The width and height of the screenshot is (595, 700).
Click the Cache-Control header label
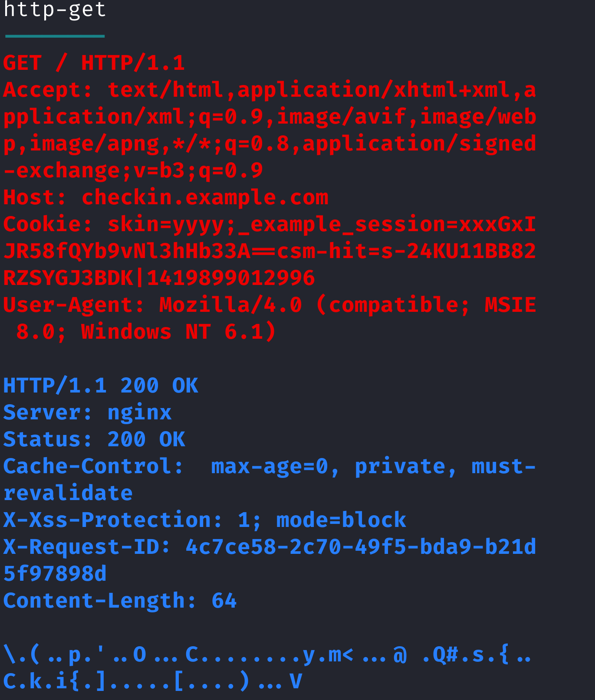click(x=88, y=467)
